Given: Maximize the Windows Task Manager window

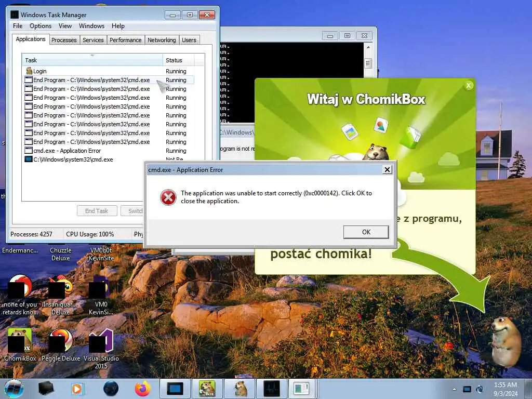Looking at the screenshot, I should [x=190, y=15].
